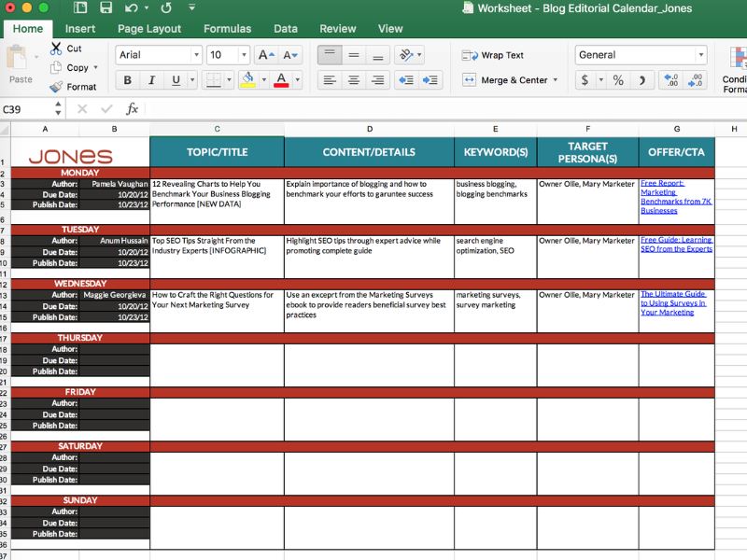Click the fx insert function icon
This screenshot has height=560, width=747.
(x=132, y=109)
